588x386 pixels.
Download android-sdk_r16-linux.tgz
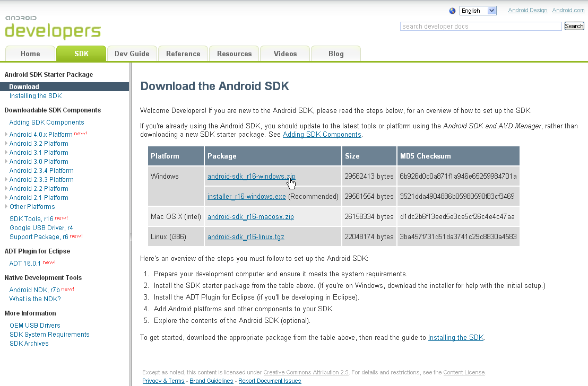pos(246,237)
